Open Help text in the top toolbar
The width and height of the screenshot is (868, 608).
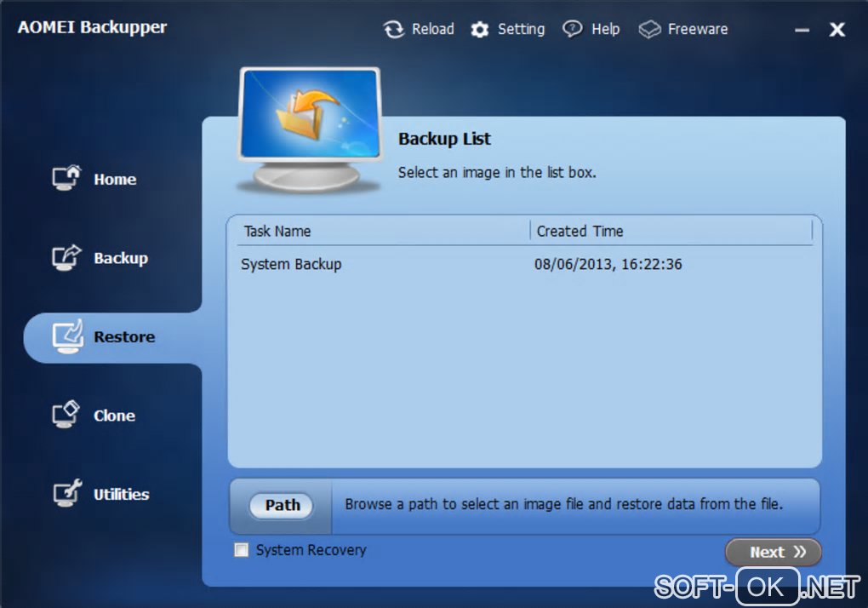[605, 29]
